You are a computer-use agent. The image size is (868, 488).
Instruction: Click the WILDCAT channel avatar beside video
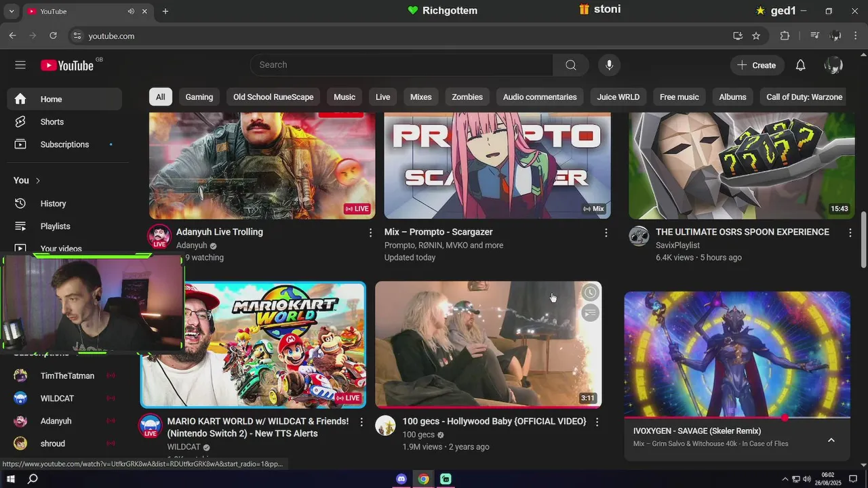coord(151,426)
